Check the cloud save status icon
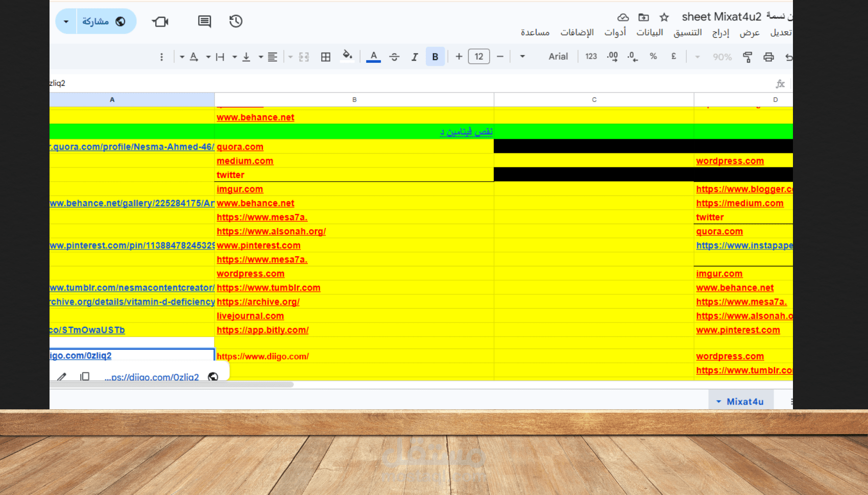Screen dimensions: 868x495 pyautogui.click(x=623, y=17)
